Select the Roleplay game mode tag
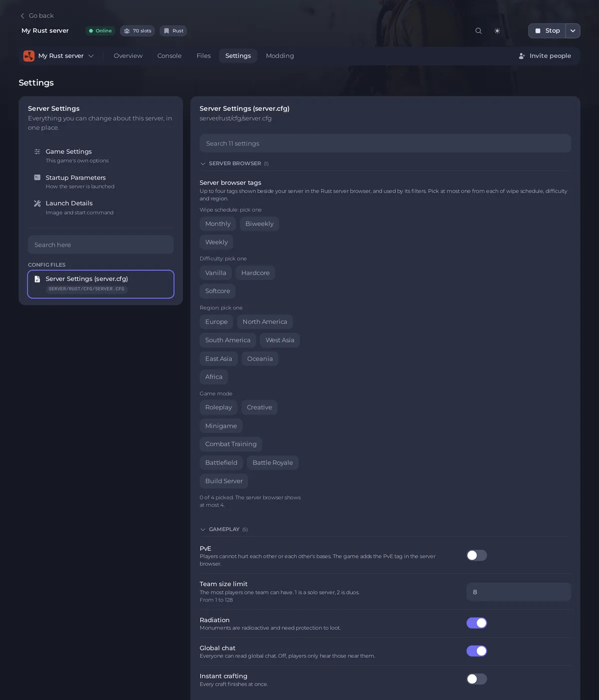599x700 pixels. pos(219,407)
